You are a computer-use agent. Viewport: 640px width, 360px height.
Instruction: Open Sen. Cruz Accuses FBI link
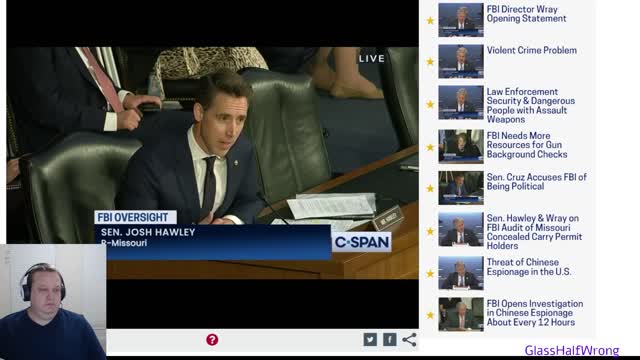(536, 182)
